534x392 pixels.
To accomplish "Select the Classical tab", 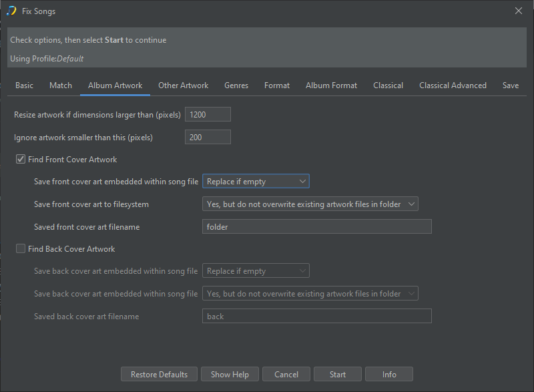I will point(388,85).
